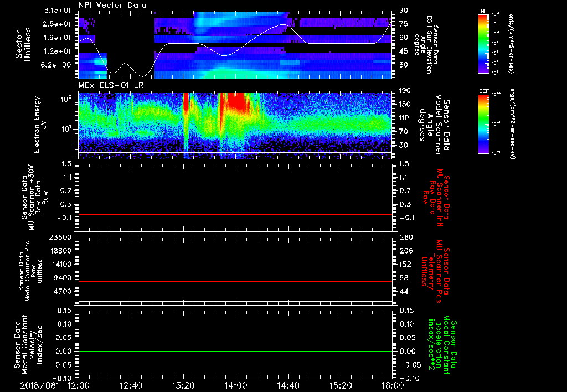The width and height of the screenshot is (567, 392).
Task: Click the "ESH Sun Elevation Angle" axis label
Action: tap(426, 44)
